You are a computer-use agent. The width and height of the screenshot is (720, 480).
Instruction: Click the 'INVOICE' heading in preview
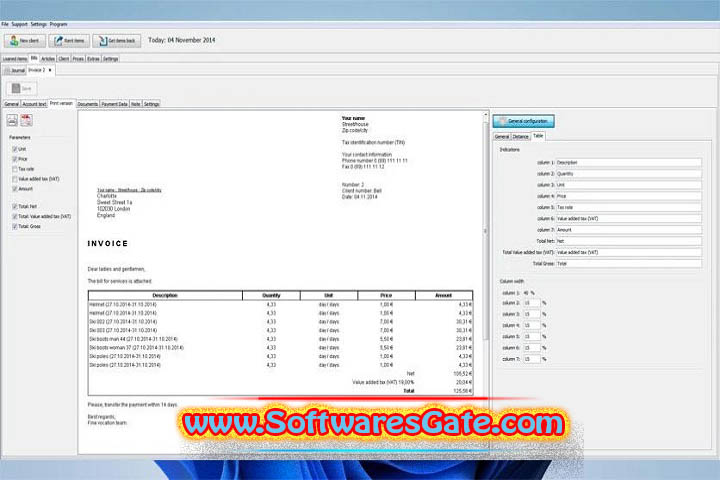[x=108, y=243]
